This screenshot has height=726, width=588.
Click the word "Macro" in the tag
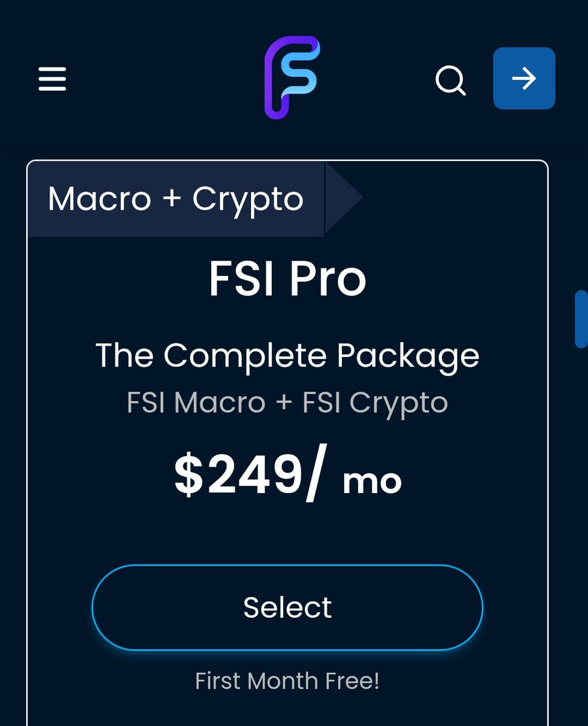(99, 198)
